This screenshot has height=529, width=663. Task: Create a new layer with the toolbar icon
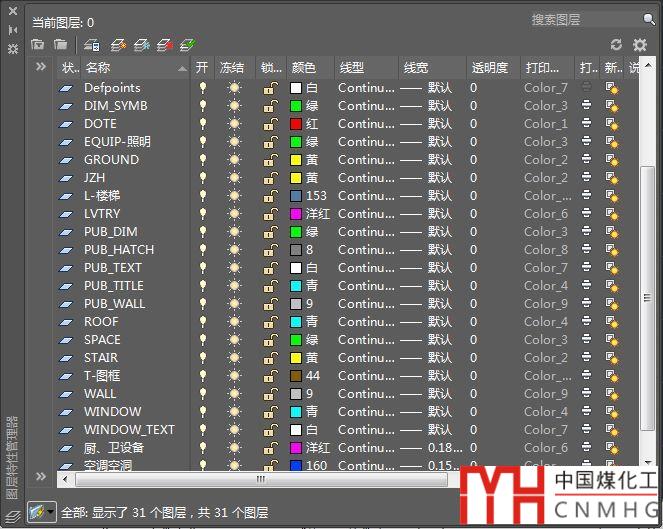[118, 44]
